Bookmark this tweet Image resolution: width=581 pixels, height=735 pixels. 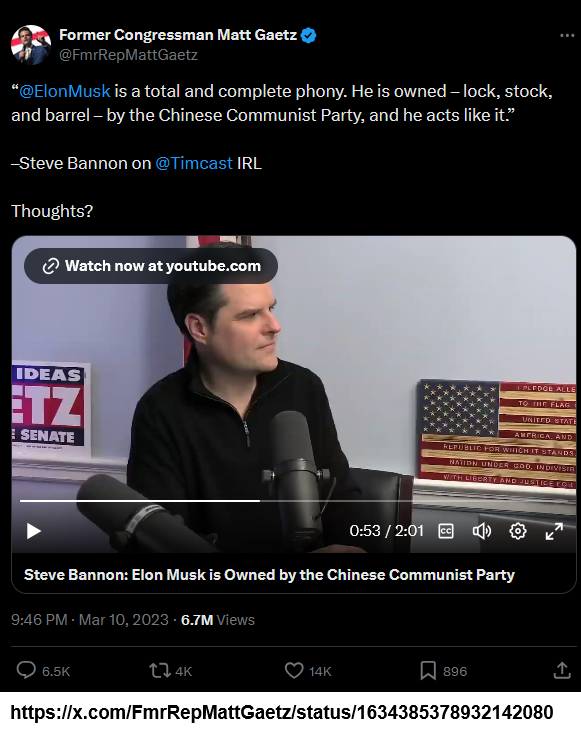click(x=428, y=670)
